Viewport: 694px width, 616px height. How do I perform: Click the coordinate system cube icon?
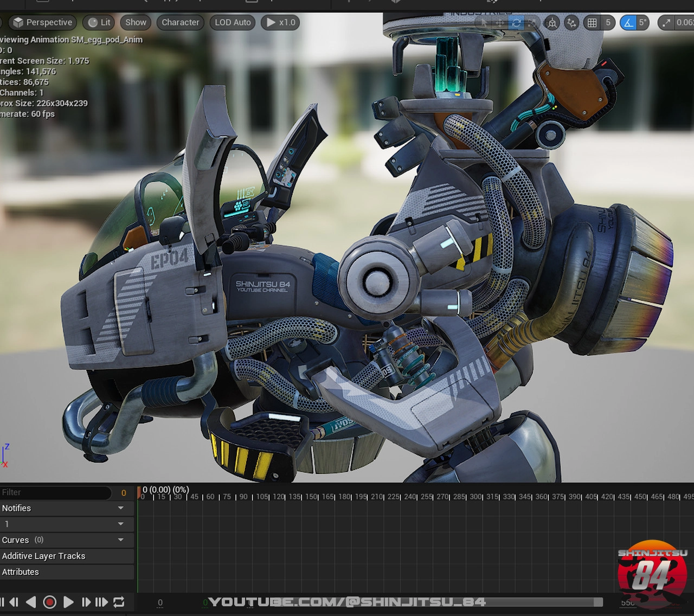tap(552, 23)
